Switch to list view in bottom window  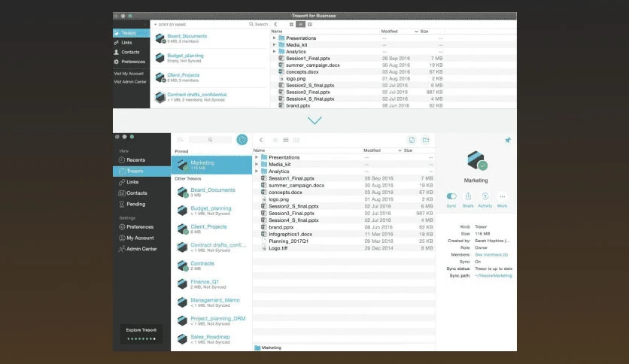pos(286,140)
